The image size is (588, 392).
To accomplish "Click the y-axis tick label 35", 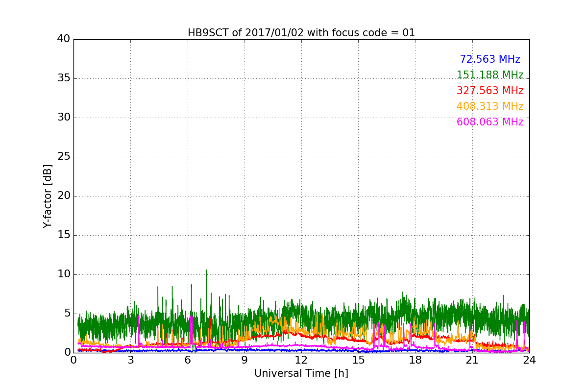I will point(64,78).
